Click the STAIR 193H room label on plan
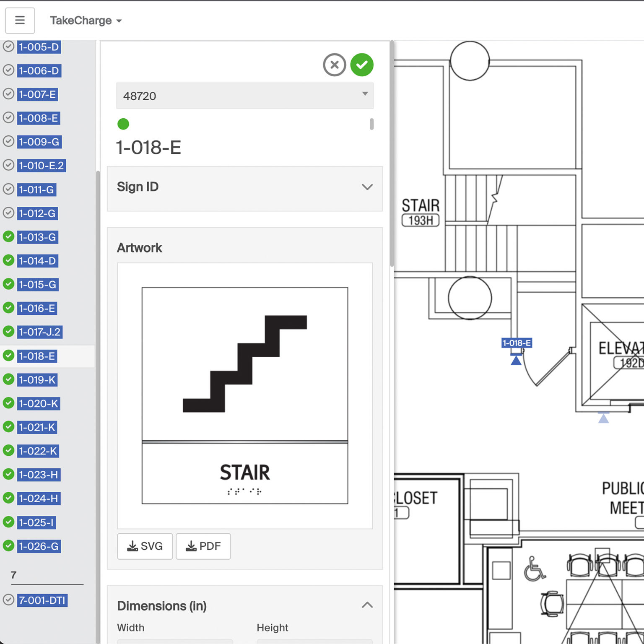The width and height of the screenshot is (644, 644). coord(421,212)
